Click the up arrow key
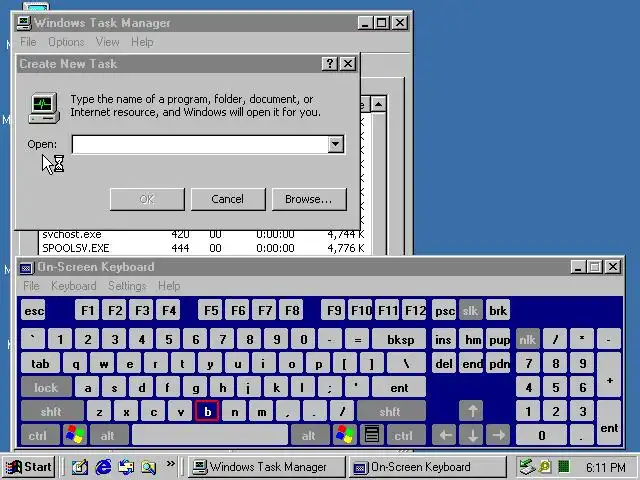This screenshot has width=640, height=480. 471,411
